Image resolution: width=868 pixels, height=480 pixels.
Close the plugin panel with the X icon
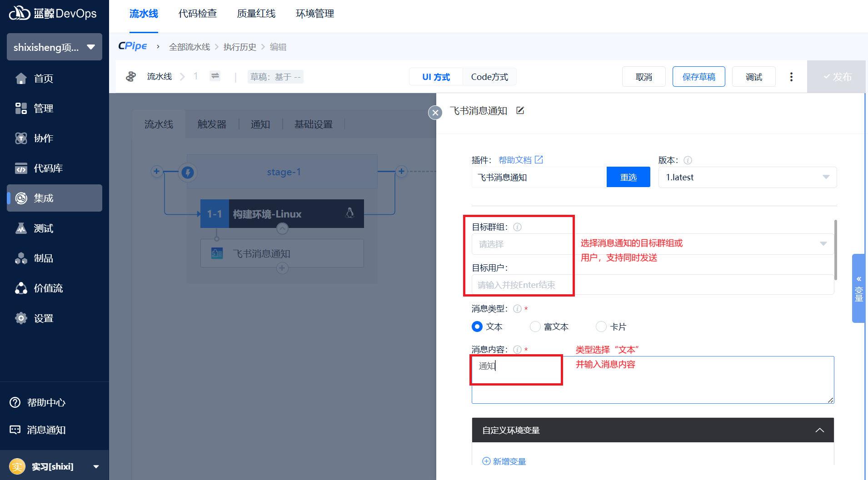tap(435, 113)
